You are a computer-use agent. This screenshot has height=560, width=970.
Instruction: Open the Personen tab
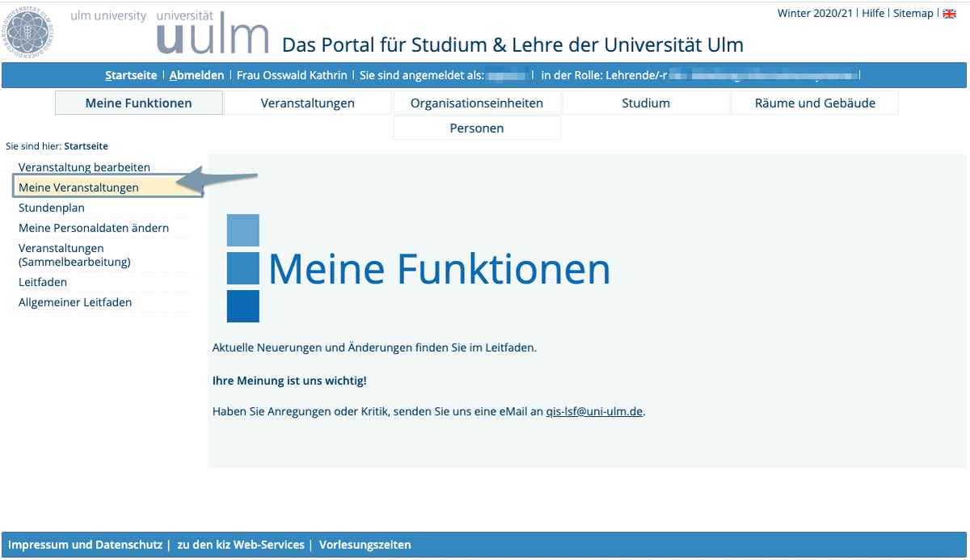click(x=476, y=128)
